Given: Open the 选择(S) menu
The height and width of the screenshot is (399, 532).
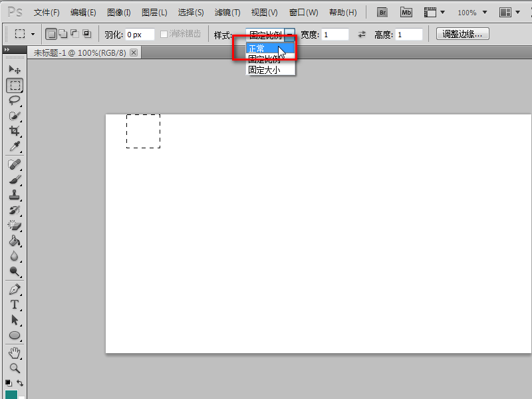Looking at the screenshot, I should point(191,13).
